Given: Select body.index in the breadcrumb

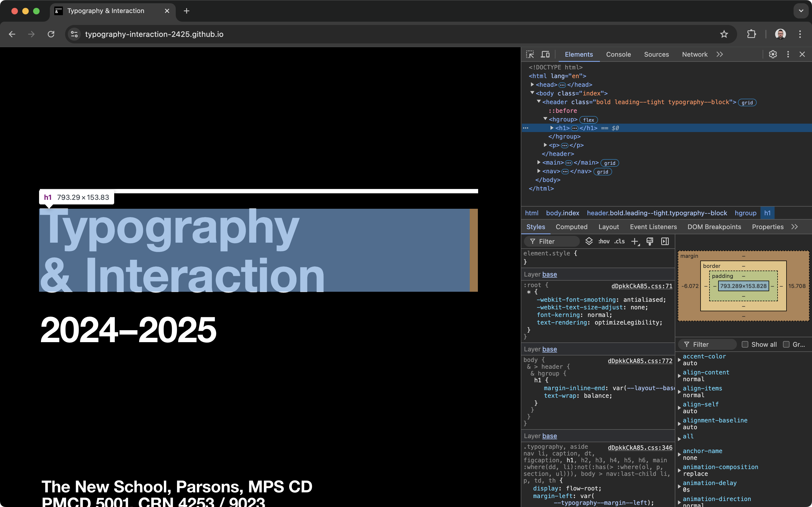Looking at the screenshot, I should pos(562,213).
